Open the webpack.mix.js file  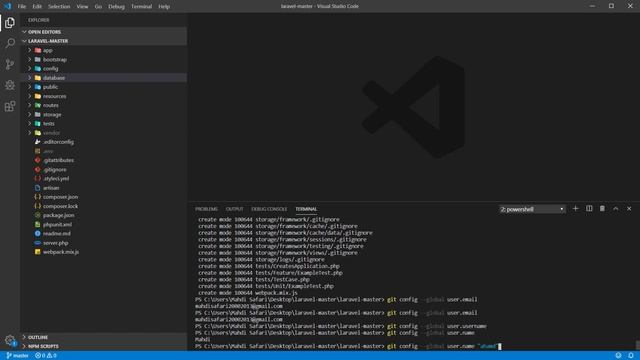coord(104,252)
